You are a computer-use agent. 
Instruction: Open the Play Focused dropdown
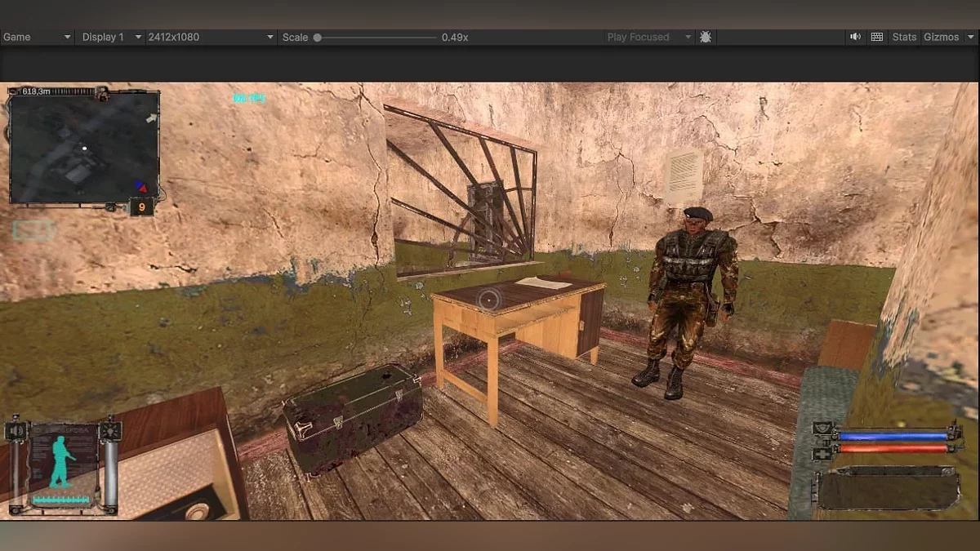[648, 37]
